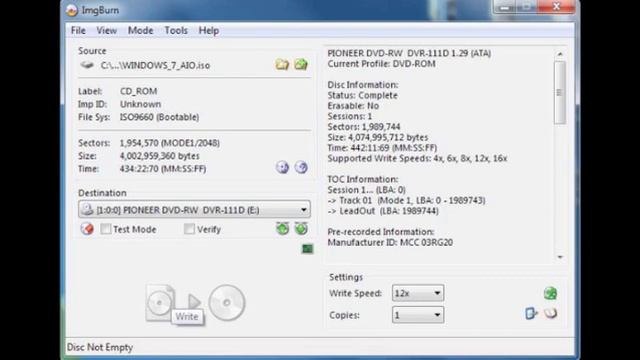
Task: Enable the Verify checkbox
Action: pyautogui.click(x=189, y=229)
